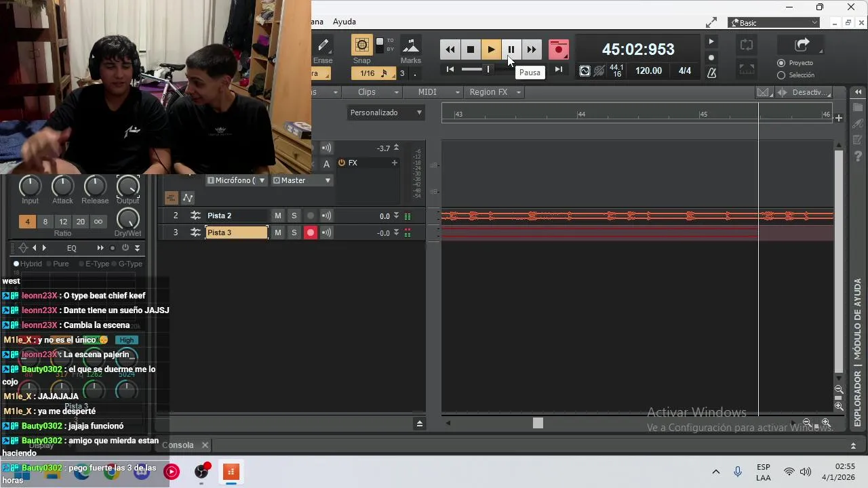This screenshot has height=488, width=868.
Task: Toggle input echo on Pista 2
Action: click(x=326, y=216)
